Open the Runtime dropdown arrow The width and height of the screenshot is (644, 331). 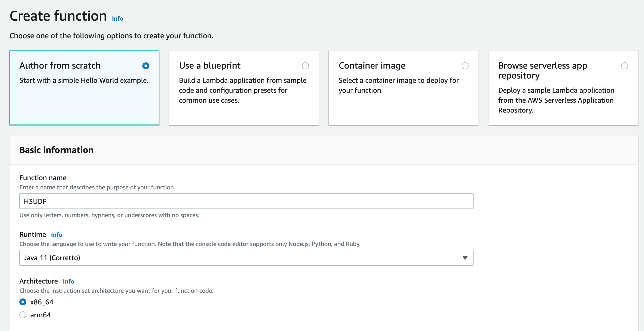tap(465, 257)
